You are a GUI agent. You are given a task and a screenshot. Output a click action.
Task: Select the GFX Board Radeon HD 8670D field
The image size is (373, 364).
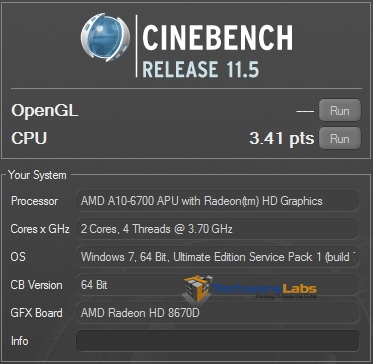tap(218, 313)
